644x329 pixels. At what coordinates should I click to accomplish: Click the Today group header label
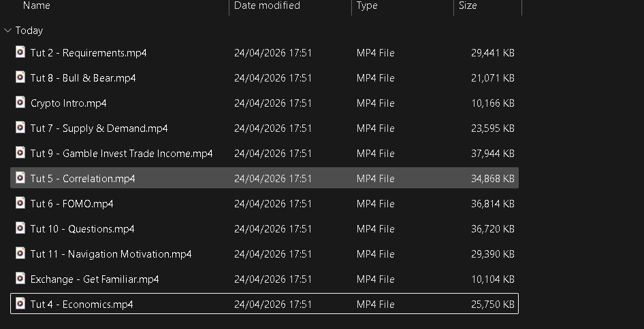29,31
